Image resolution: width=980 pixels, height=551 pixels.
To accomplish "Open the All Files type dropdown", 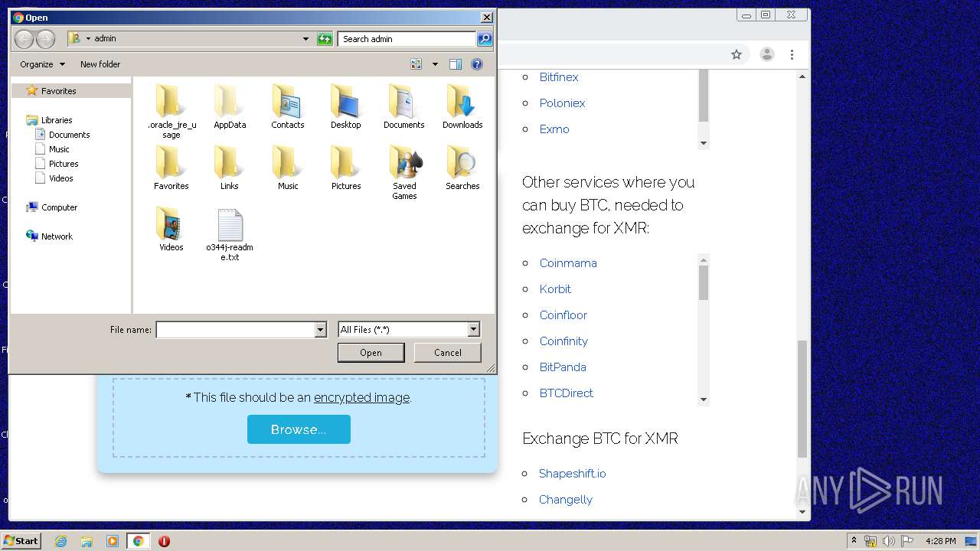I will pyautogui.click(x=473, y=330).
